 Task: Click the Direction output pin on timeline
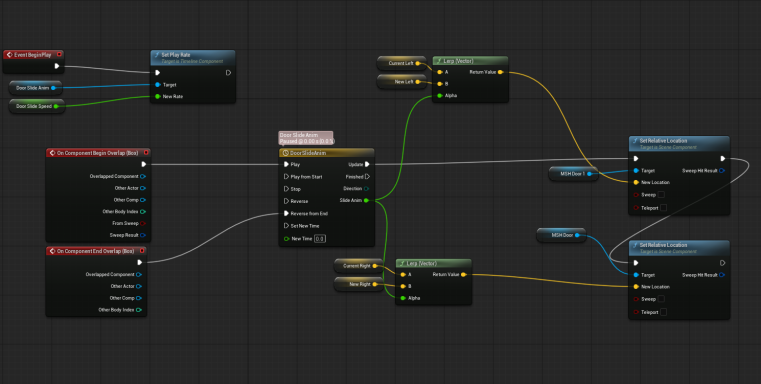click(x=366, y=188)
